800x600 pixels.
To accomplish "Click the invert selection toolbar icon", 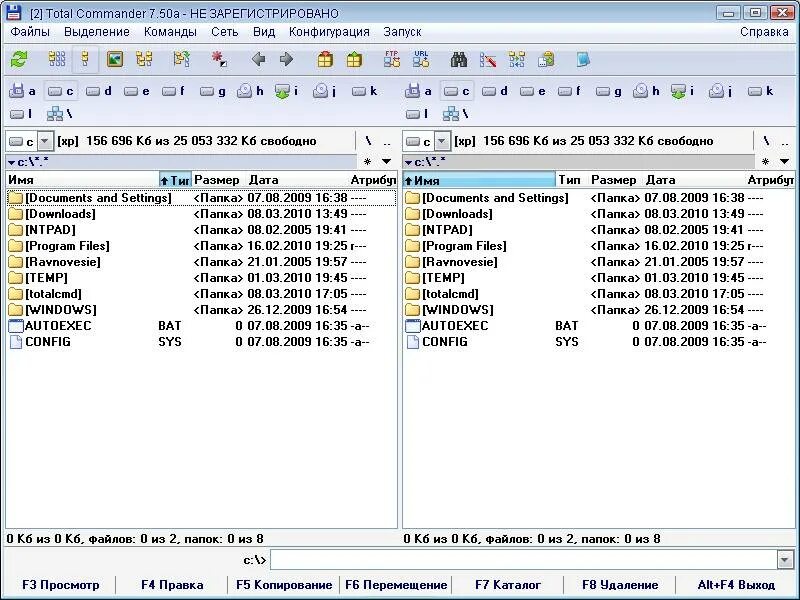I will 219,60.
